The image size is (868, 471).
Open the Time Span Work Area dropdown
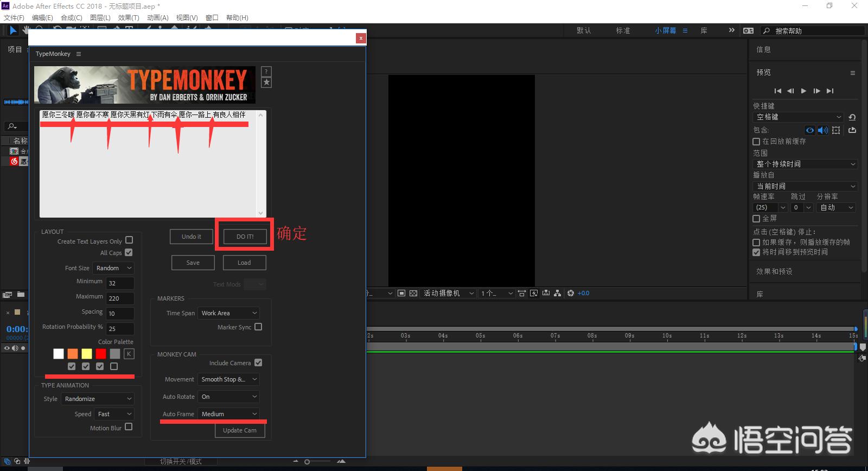coord(228,313)
